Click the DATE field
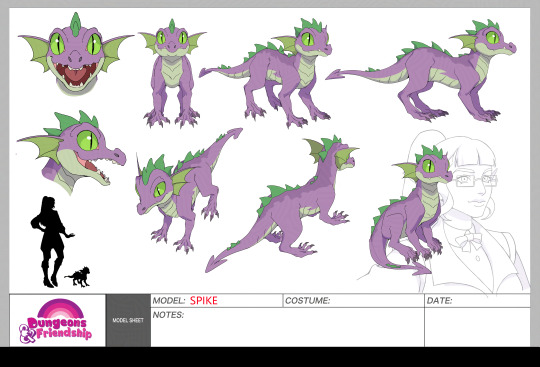The width and height of the screenshot is (540, 367). pyautogui.click(x=477, y=301)
